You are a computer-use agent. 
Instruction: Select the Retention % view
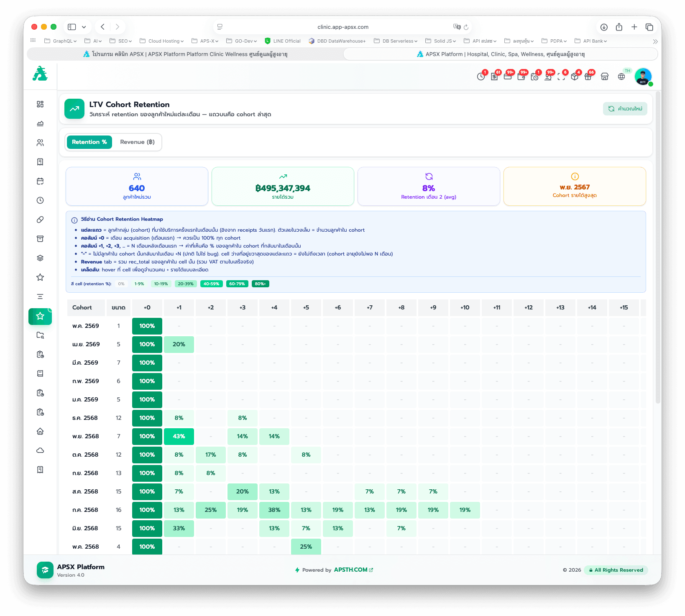(x=89, y=142)
